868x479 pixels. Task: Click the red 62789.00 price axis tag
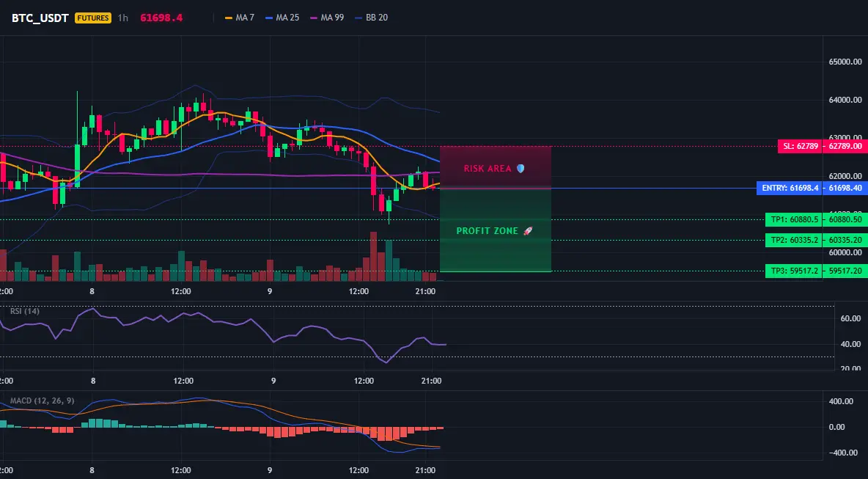pyautogui.click(x=845, y=146)
